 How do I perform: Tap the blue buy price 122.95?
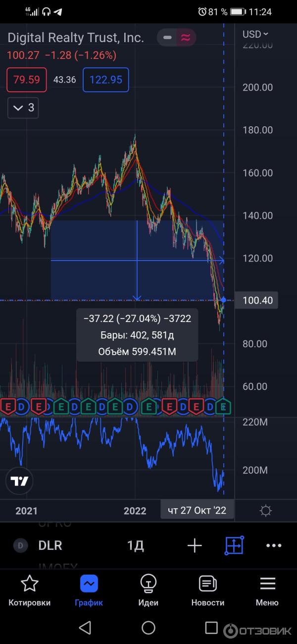click(x=106, y=80)
